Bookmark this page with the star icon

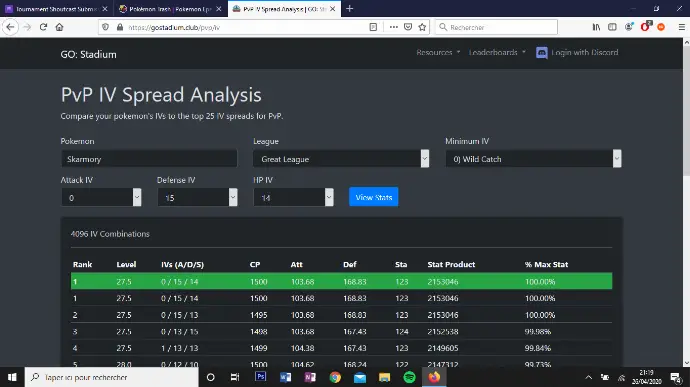click(x=422, y=27)
